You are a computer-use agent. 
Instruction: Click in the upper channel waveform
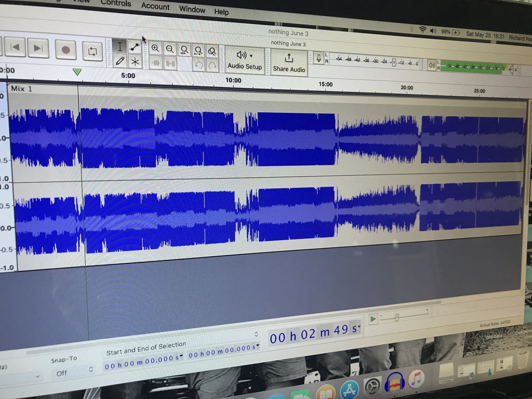coord(268,138)
